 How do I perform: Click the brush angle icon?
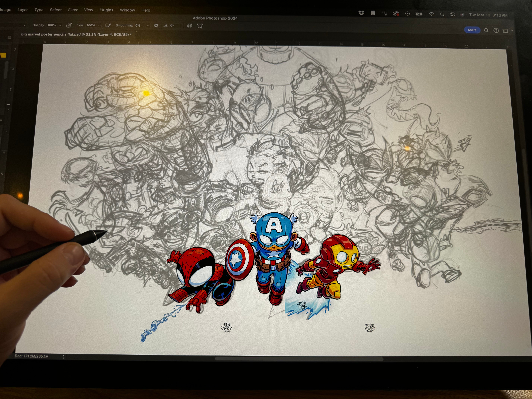166,26
